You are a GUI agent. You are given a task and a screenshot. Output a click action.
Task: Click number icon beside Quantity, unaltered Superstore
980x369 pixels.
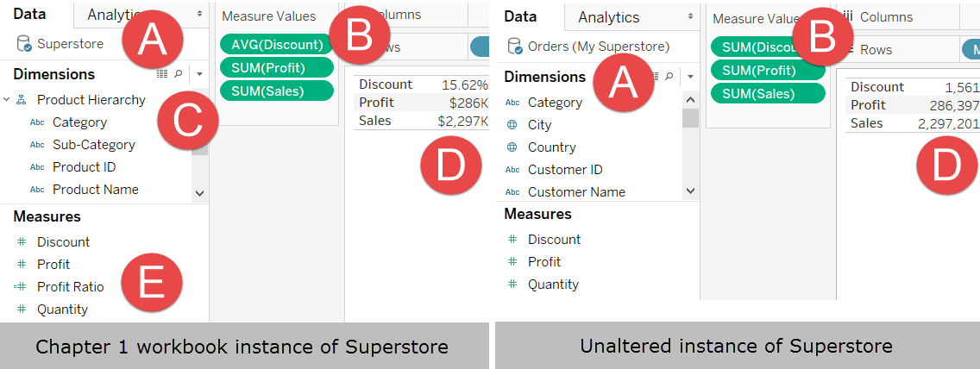[x=512, y=285]
